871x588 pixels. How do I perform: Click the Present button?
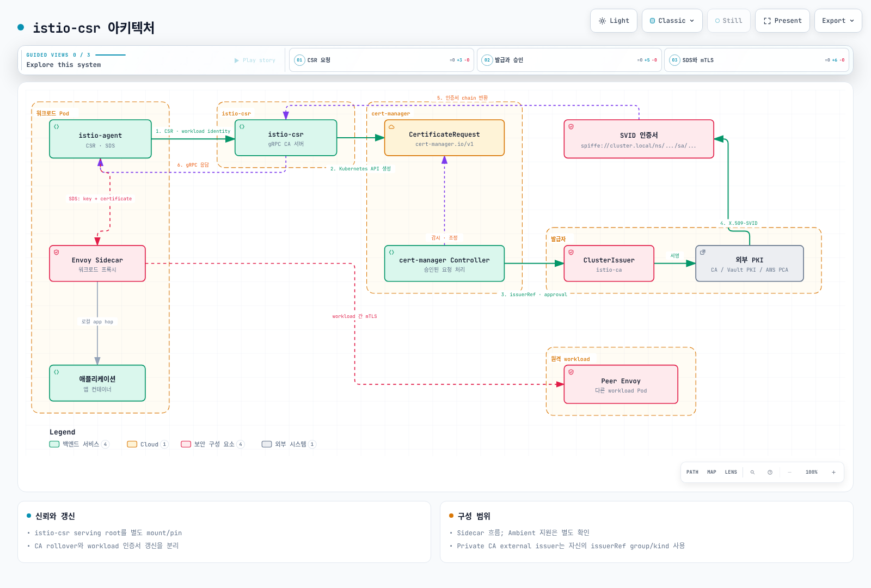[782, 21]
